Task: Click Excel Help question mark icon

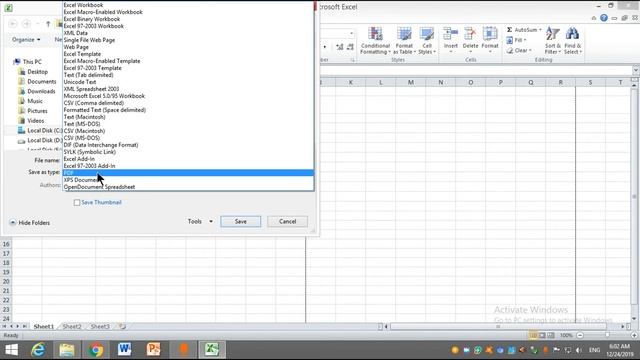Action: click(604, 18)
